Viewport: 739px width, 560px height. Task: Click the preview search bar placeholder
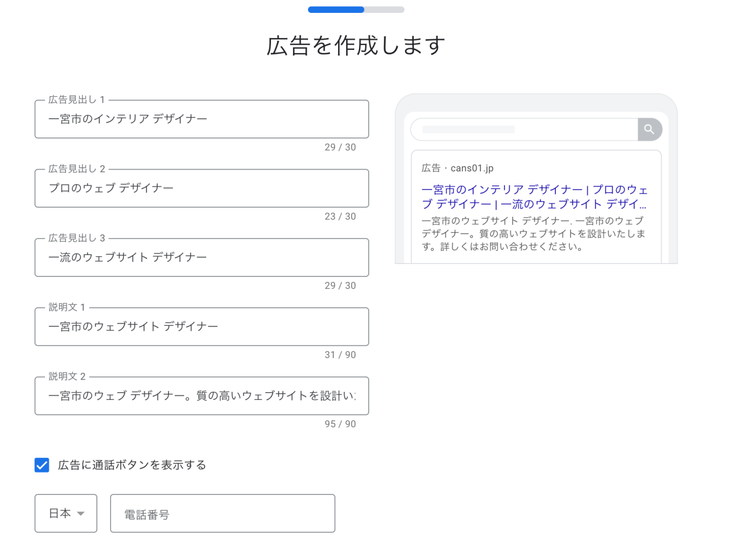coord(468,129)
